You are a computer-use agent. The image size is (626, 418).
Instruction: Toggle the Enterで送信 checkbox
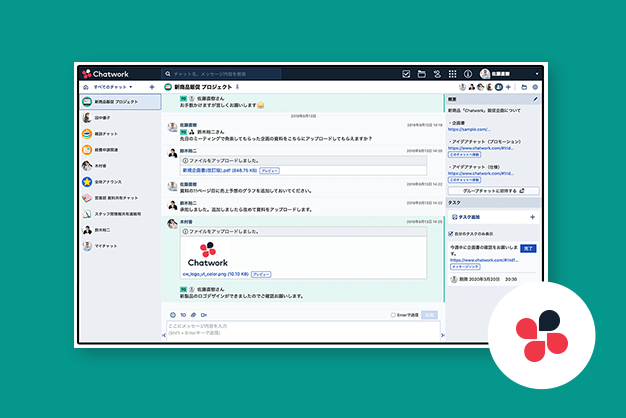(393, 315)
